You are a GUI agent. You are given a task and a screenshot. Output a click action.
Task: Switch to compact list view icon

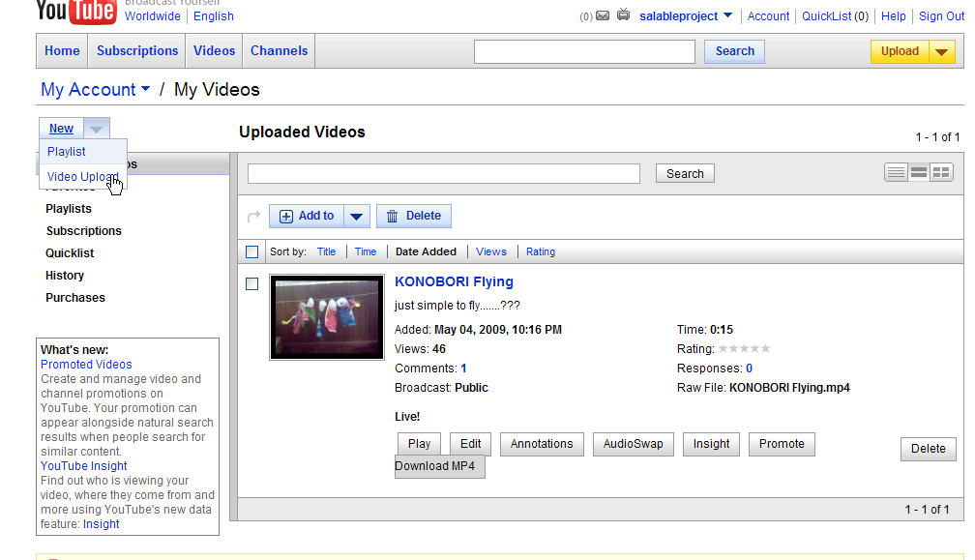(x=896, y=172)
